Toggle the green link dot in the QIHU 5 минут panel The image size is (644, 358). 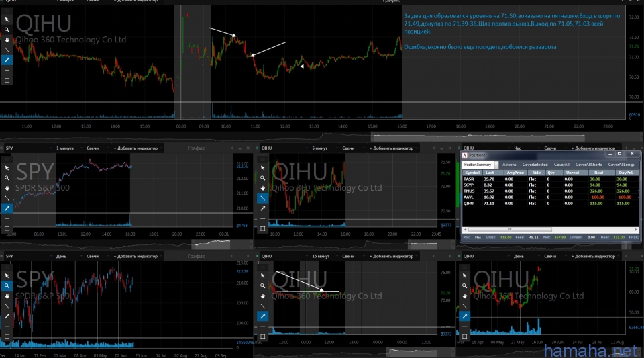coord(257,148)
